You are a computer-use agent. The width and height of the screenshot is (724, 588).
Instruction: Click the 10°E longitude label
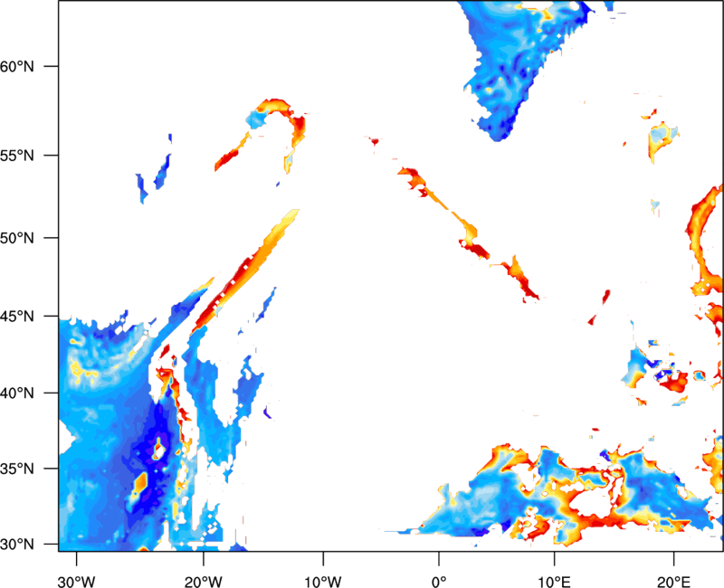554,582
